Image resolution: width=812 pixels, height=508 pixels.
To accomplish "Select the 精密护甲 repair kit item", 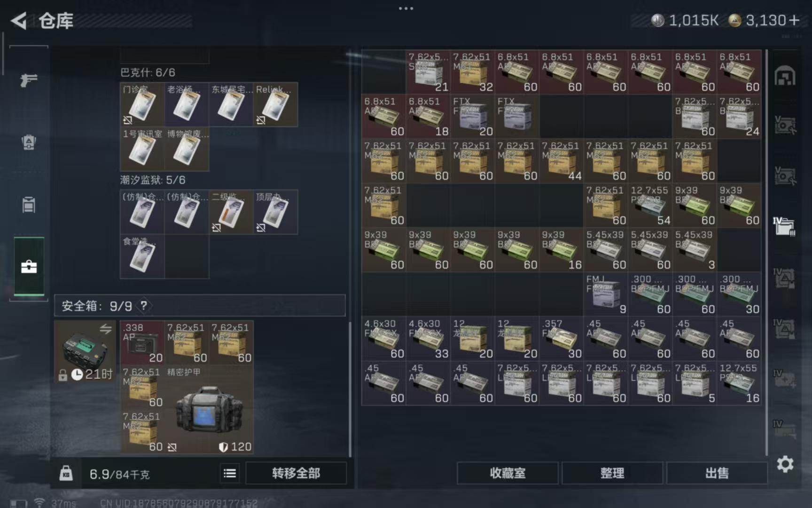I will click(x=209, y=409).
